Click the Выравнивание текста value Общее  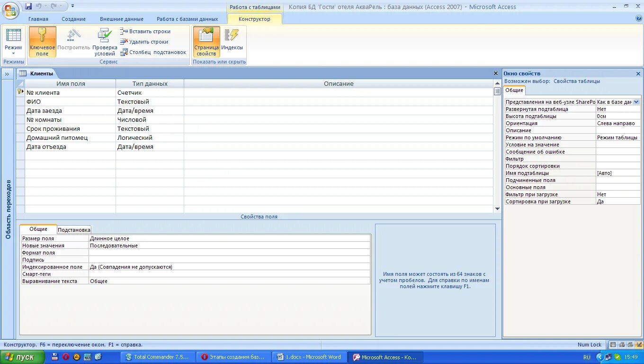(229, 281)
